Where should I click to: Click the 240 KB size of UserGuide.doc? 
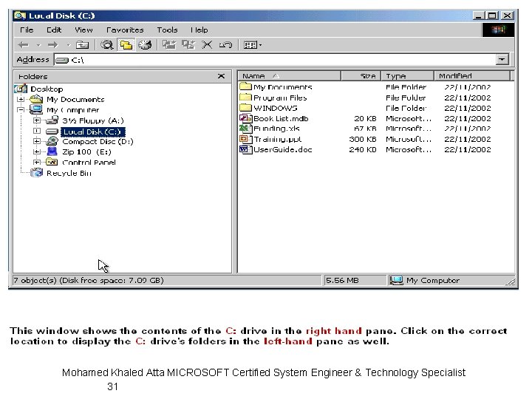pyautogui.click(x=363, y=149)
